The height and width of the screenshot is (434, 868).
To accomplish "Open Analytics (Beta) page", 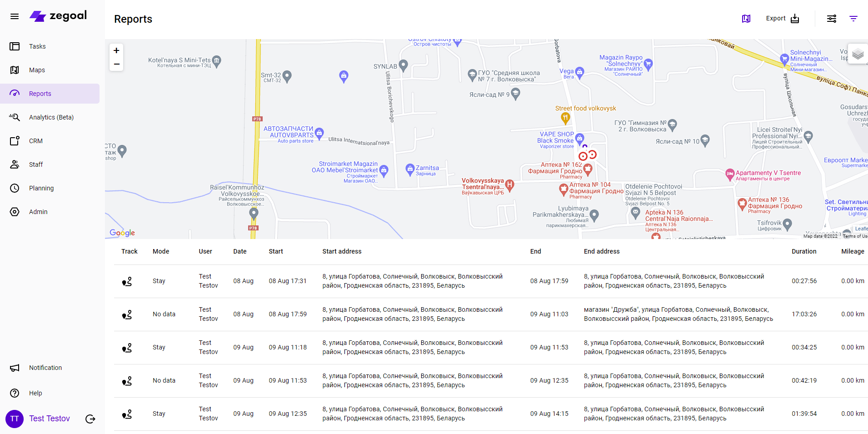I will point(51,117).
